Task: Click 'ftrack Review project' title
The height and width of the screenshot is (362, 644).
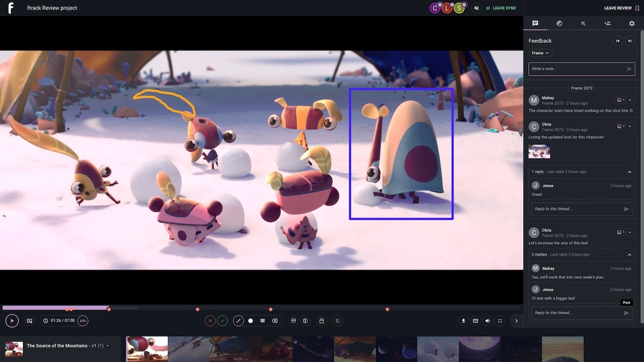Action: point(52,8)
